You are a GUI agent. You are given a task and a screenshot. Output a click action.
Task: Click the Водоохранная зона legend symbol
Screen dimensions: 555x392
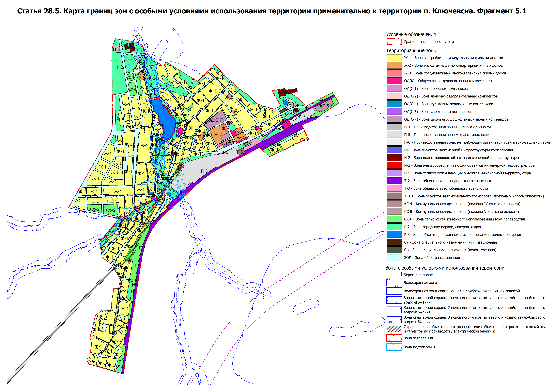pos(394,283)
